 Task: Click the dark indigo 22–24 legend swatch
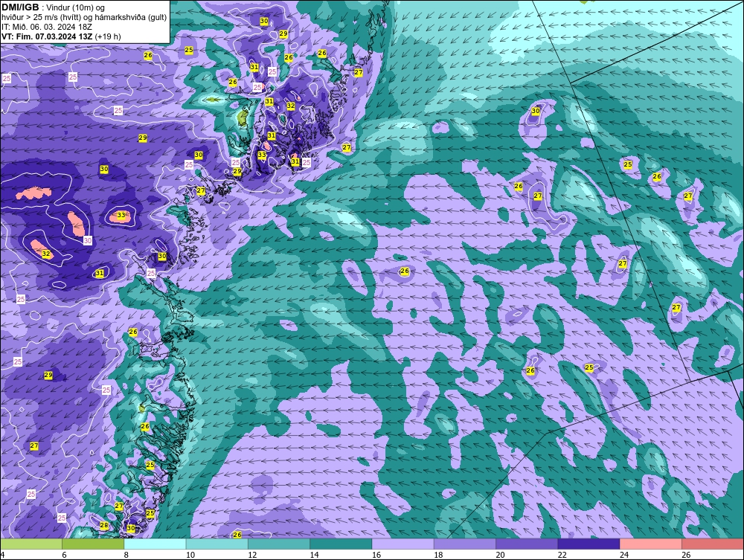pyautogui.click(x=589, y=544)
